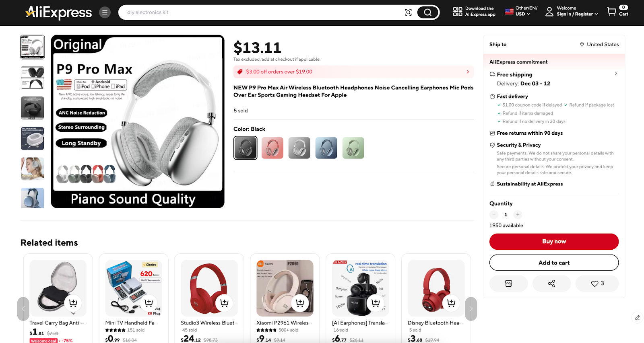
Task: Visit the store via storefront icon
Action: pos(508,283)
